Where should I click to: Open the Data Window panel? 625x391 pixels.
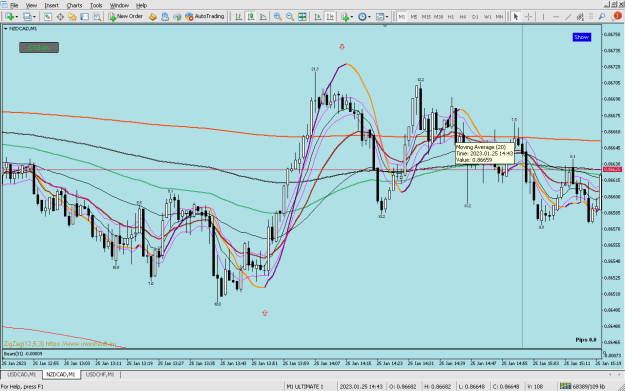pos(60,17)
